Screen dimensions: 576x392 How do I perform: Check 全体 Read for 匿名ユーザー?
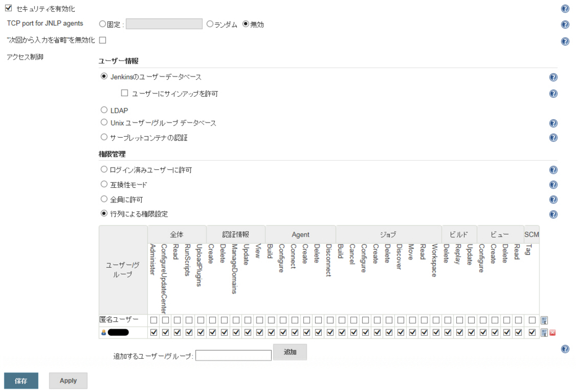(177, 321)
